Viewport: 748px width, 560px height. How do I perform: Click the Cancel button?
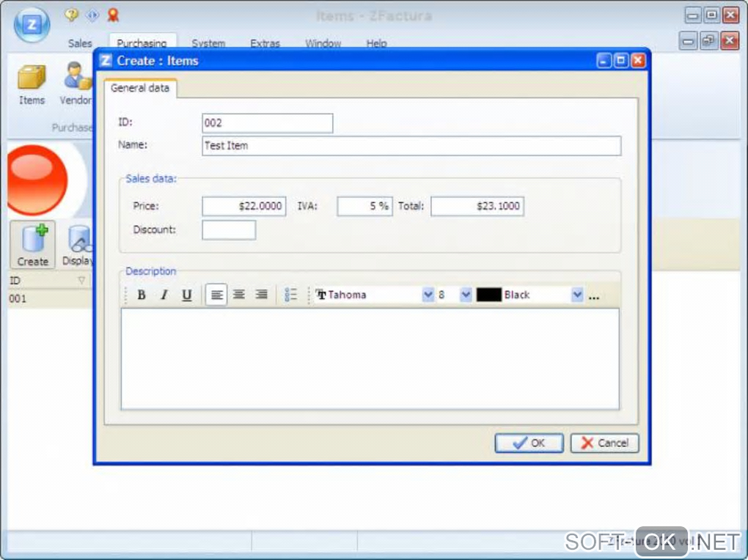[604, 443]
